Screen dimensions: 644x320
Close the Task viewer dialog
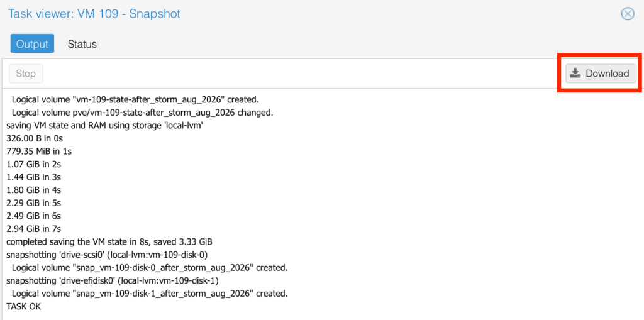(628, 14)
